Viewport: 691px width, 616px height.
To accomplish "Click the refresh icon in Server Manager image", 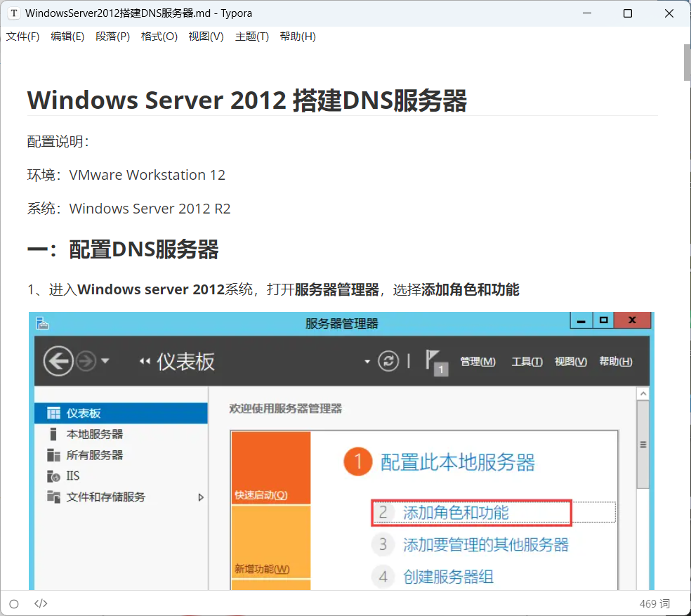I will [x=388, y=361].
